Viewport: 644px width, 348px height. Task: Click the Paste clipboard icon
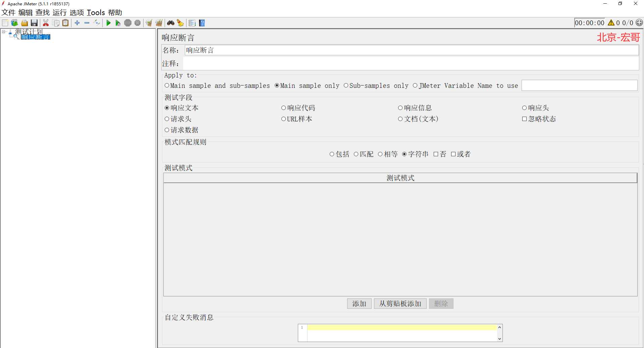(x=66, y=23)
